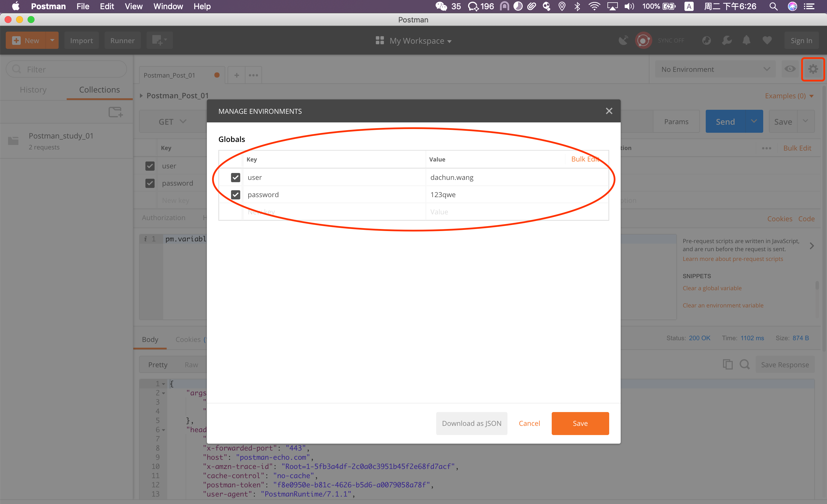Click the Postman_study_01 collection folder icon

point(14,141)
